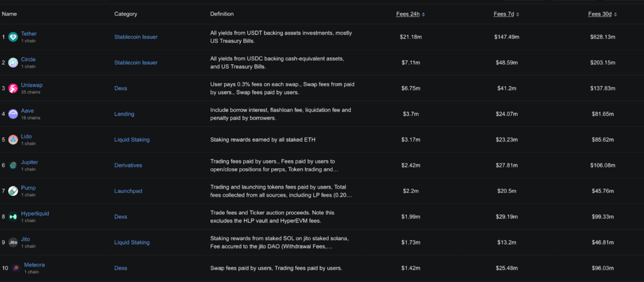Click the Aave ghost logo icon

point(13,114)
